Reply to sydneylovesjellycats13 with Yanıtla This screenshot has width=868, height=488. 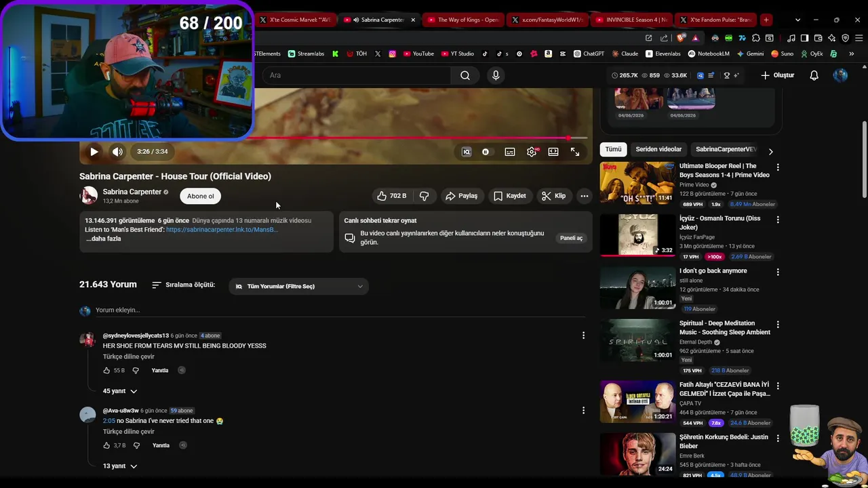(160, 371)
